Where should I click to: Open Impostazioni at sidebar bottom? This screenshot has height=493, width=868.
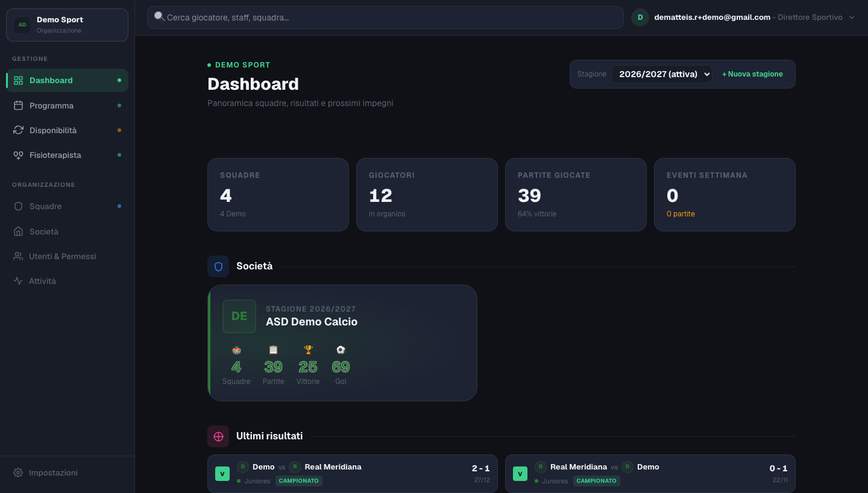(67, 473)
